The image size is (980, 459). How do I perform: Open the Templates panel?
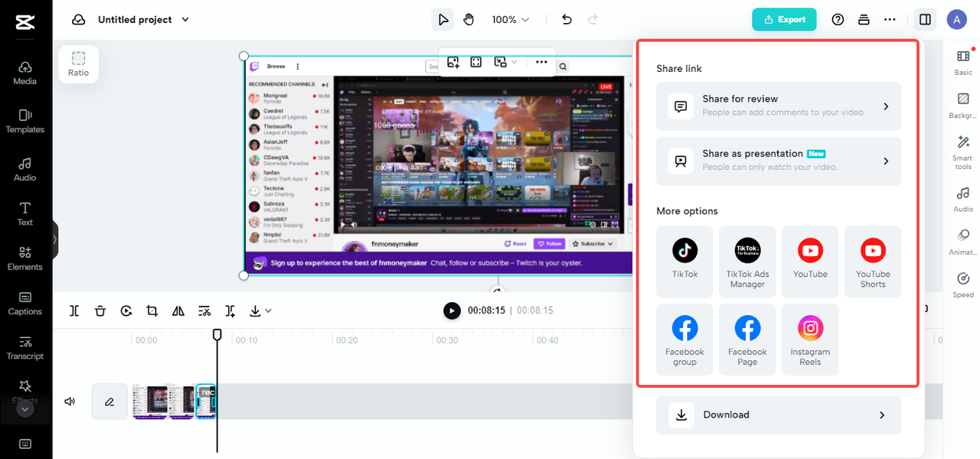pyautogui.click(x=25, y=121)
